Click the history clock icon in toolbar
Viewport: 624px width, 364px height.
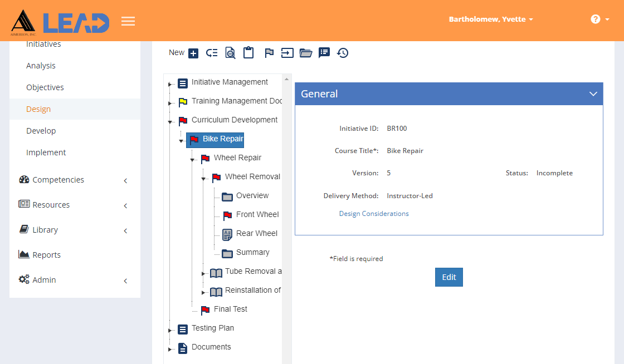point(343,53)
